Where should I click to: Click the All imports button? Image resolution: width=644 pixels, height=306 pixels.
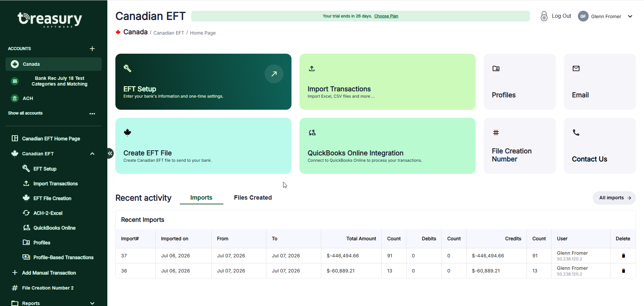click(x=614, y=198)
